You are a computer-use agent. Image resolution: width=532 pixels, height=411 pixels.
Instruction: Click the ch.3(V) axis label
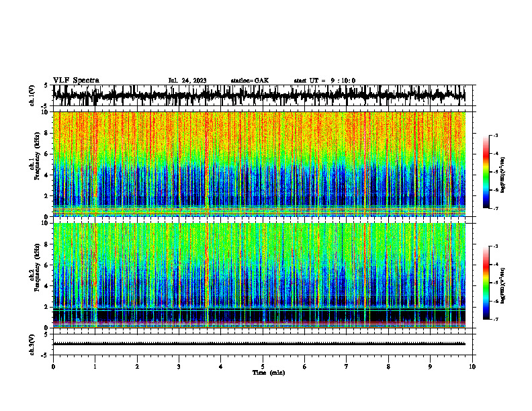click(32, 345)
